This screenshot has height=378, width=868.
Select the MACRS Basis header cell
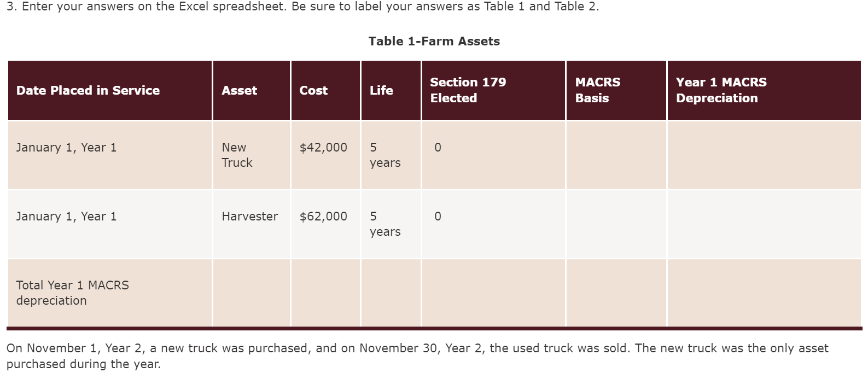point(616,90)
